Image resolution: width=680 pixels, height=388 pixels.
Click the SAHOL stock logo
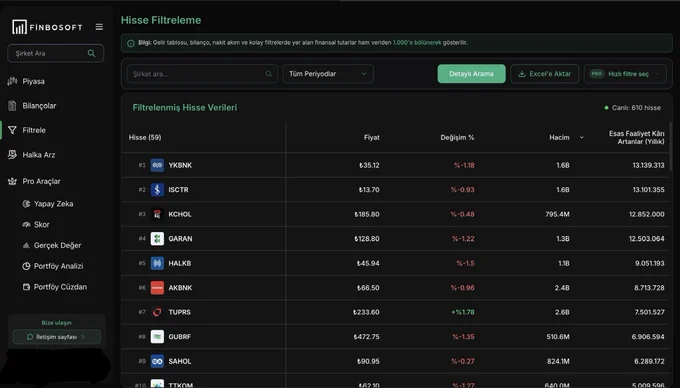(157, 361)
